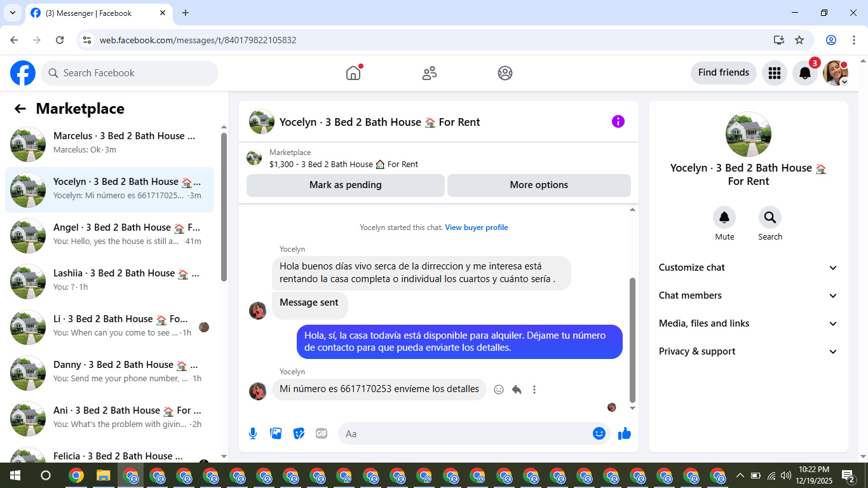
Task: Open Ani conversation in the list
Action: tap(109, 418)
